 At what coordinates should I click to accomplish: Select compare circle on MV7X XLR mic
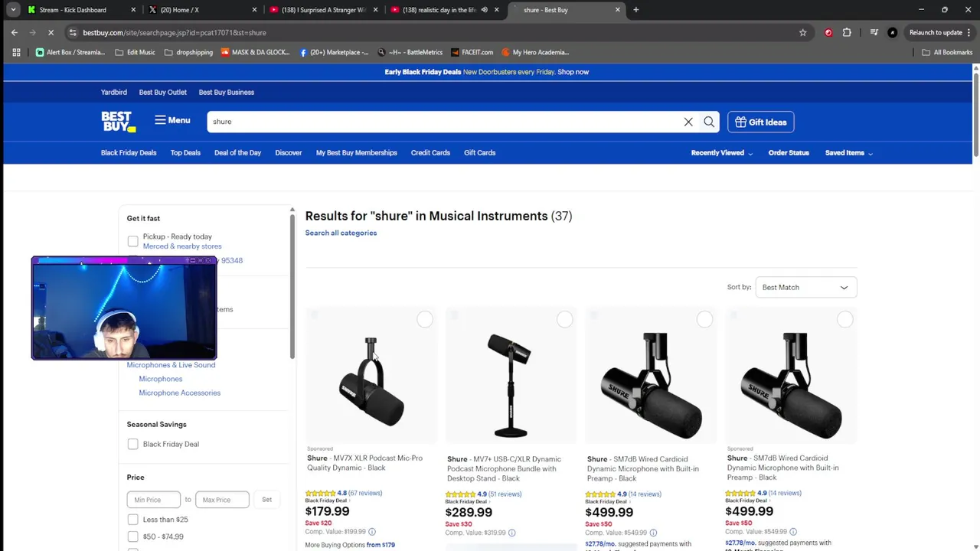coord(425,319)
